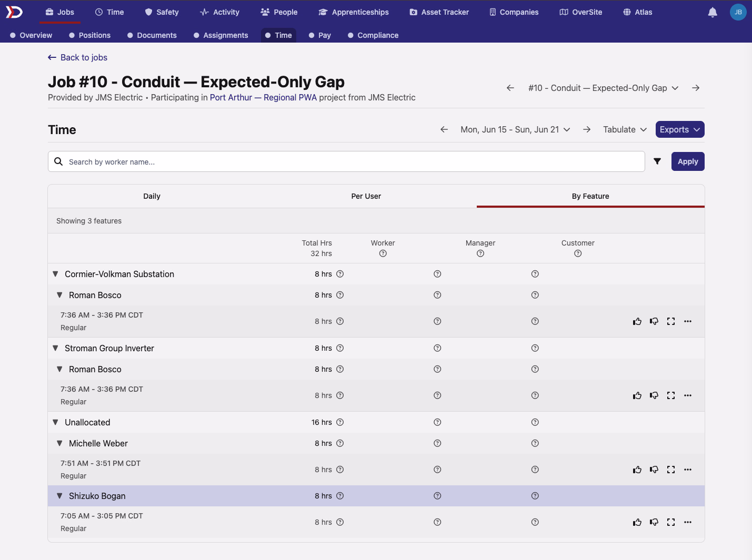Screen dimensions: 752x560
Task: Open the Asset Tracker menu
Action: pos(439,12)
